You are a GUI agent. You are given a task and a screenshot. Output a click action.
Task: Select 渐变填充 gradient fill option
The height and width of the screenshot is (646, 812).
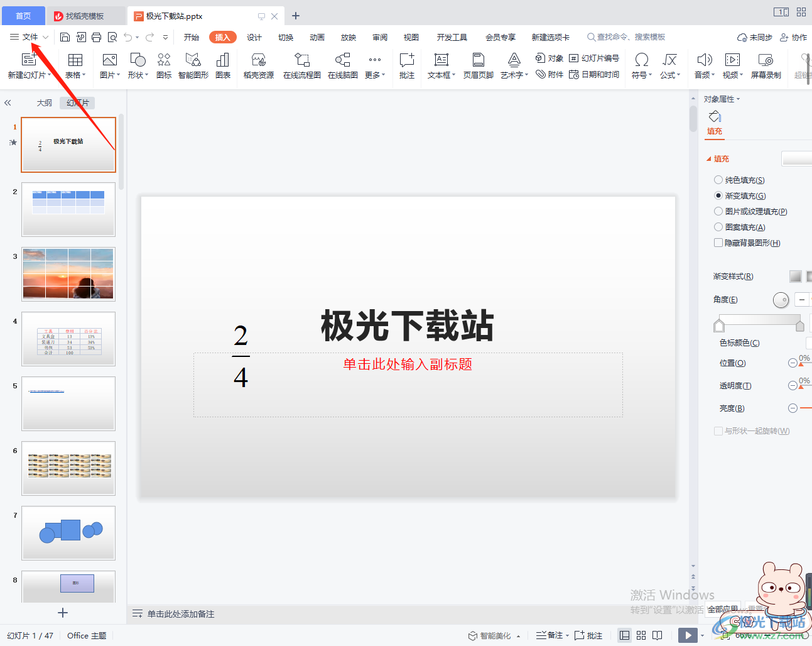pyautogui.click(x=740, y=196)
